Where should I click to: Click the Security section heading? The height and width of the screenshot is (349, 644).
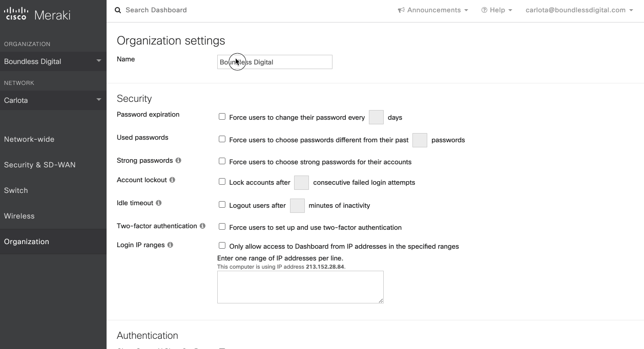134,99
